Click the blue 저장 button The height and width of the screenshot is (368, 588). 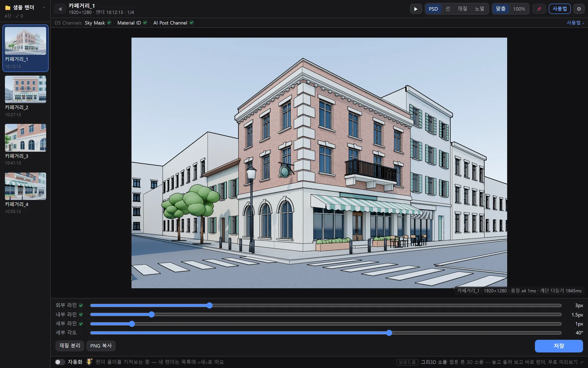(x=559, y=346)
